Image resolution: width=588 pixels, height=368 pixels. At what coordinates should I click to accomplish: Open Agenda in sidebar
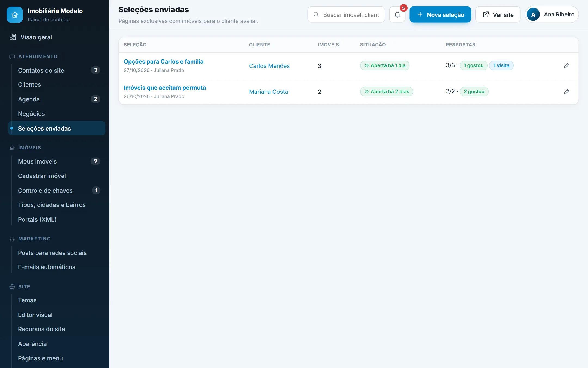pos(57,99)
